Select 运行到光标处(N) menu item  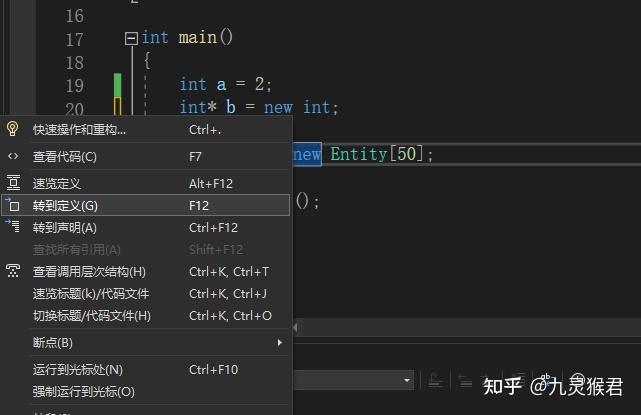(x=146, y=370)
